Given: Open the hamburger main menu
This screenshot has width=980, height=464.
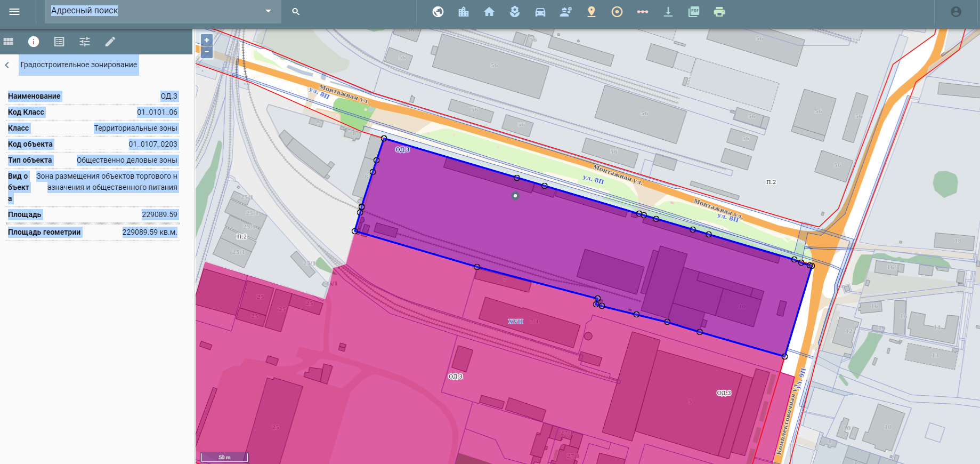Looking at the screenshot, I should pyautogui.click(x=14, y=12).
